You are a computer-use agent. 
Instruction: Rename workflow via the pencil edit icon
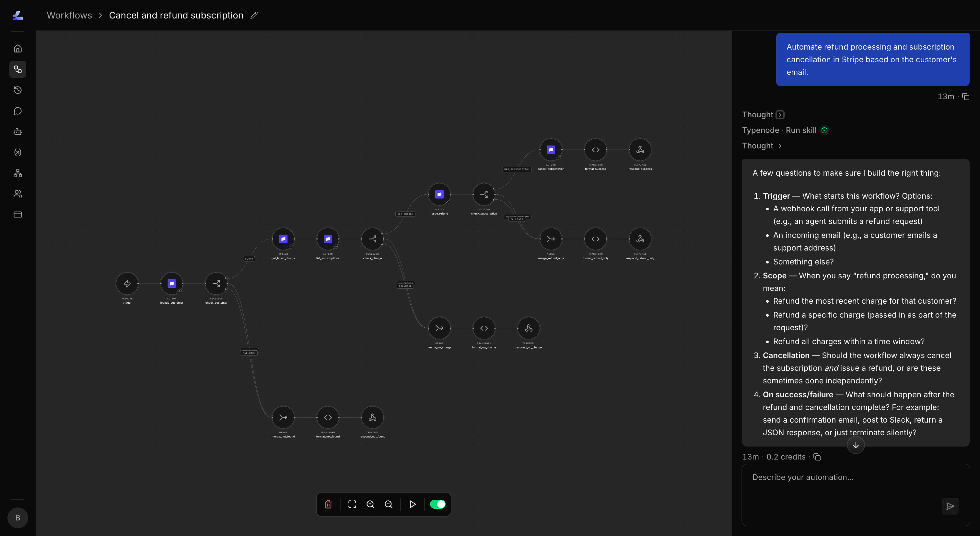[254, 15]
